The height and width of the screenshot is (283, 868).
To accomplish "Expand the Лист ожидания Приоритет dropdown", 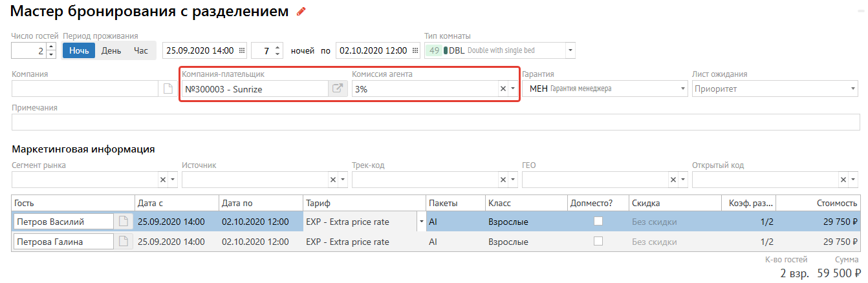I will pos(853,89).
